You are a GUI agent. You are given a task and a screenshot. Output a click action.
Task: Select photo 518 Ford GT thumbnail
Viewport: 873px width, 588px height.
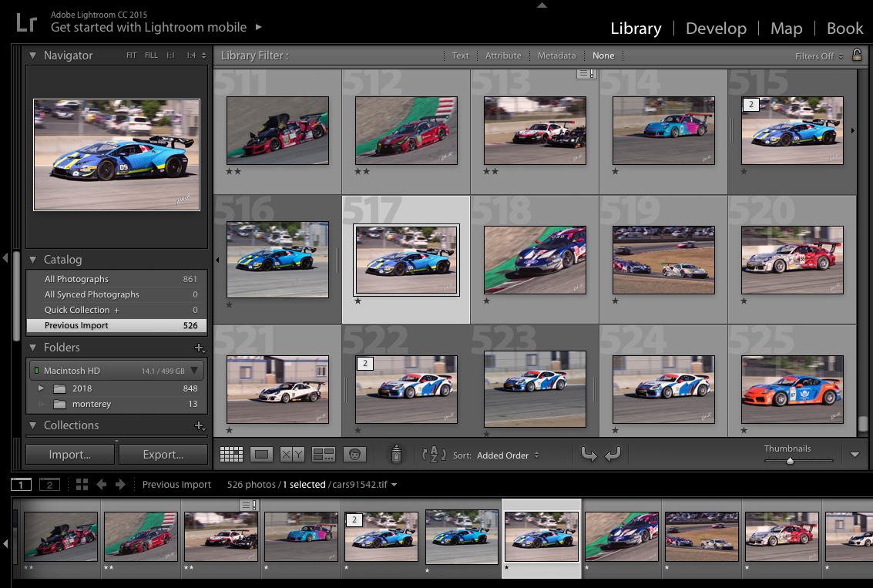click(535, 260)
